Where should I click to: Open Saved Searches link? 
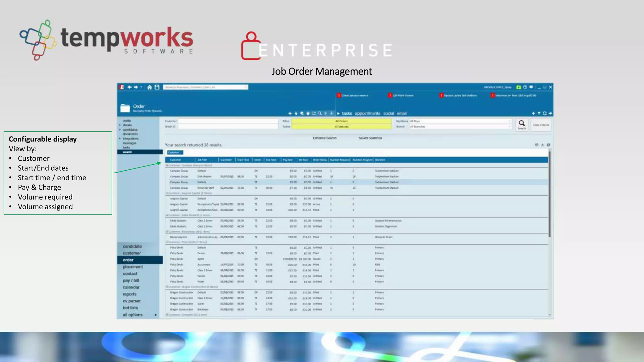click(370, 138)
